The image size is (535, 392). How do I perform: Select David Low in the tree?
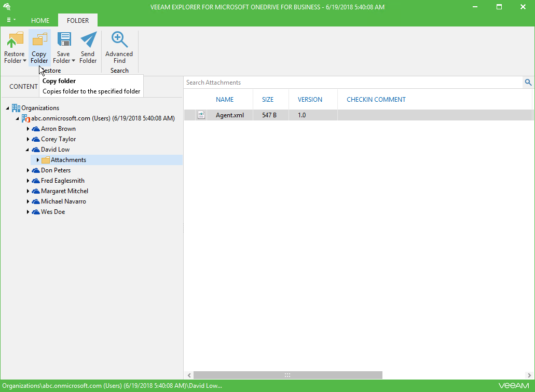pos(56,150)
